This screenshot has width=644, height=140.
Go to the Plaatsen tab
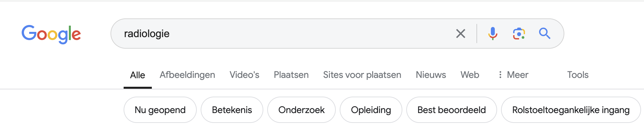[x=291, y=75]
